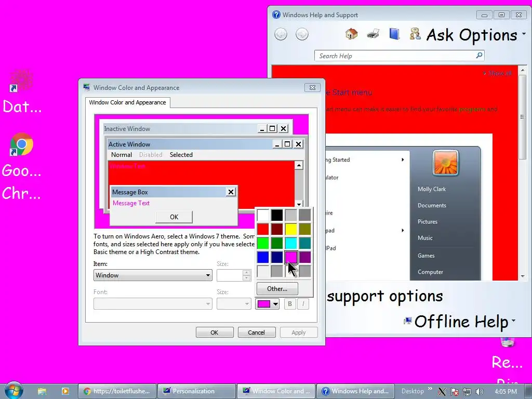Click the magnifier icon in Search Help
The image size is (532, 399).
click(x=479, y=55)
